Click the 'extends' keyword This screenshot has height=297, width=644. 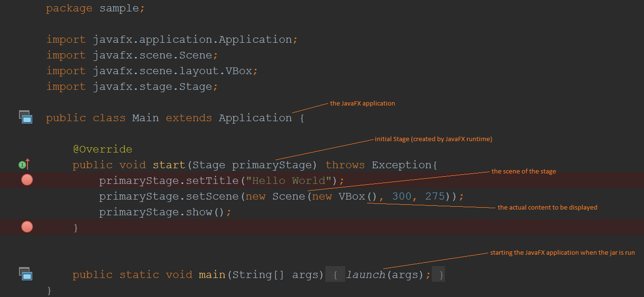coord(189,118)
